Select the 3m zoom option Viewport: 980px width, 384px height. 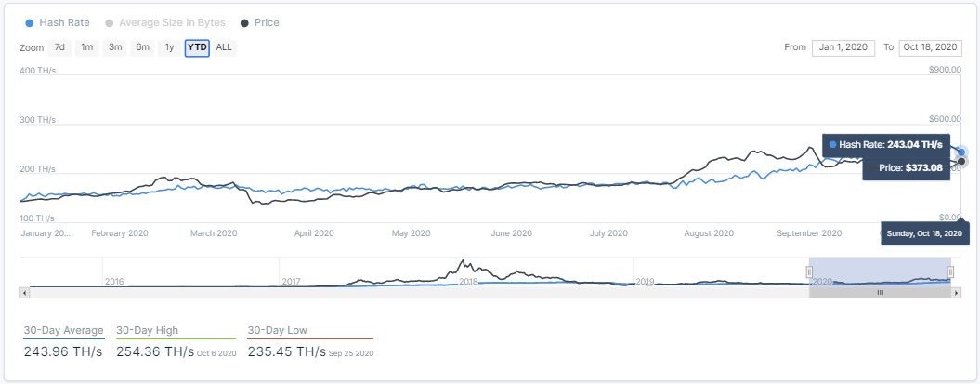click(115, 47)
